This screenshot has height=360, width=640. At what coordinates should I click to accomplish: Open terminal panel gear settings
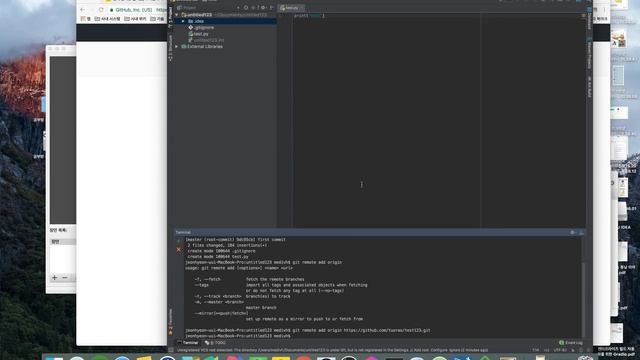573,233
